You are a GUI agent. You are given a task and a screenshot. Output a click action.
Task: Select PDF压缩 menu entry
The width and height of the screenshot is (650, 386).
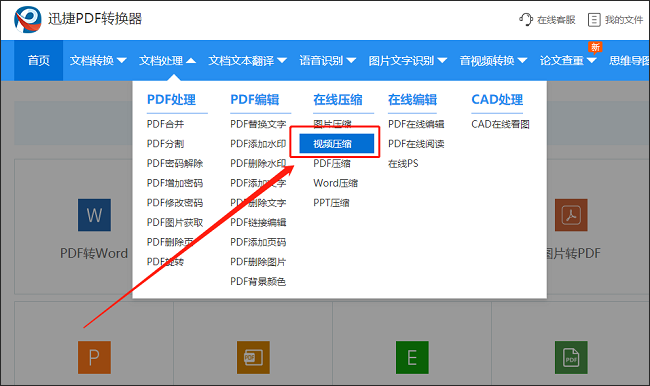[x=332, y=163]
